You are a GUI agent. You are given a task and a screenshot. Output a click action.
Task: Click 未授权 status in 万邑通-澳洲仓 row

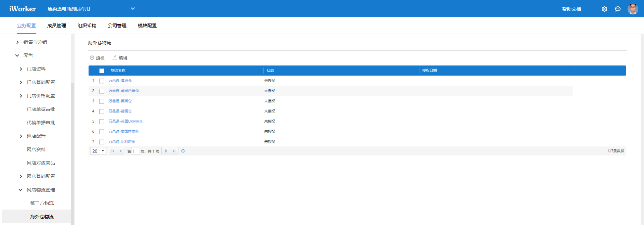(270, 81)
